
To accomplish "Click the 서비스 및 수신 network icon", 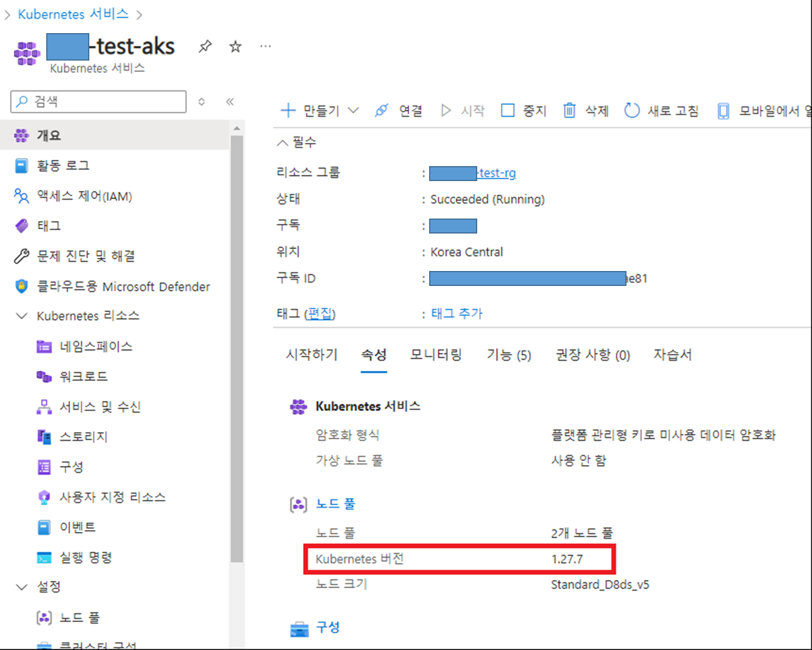I will tap(44, 407).
